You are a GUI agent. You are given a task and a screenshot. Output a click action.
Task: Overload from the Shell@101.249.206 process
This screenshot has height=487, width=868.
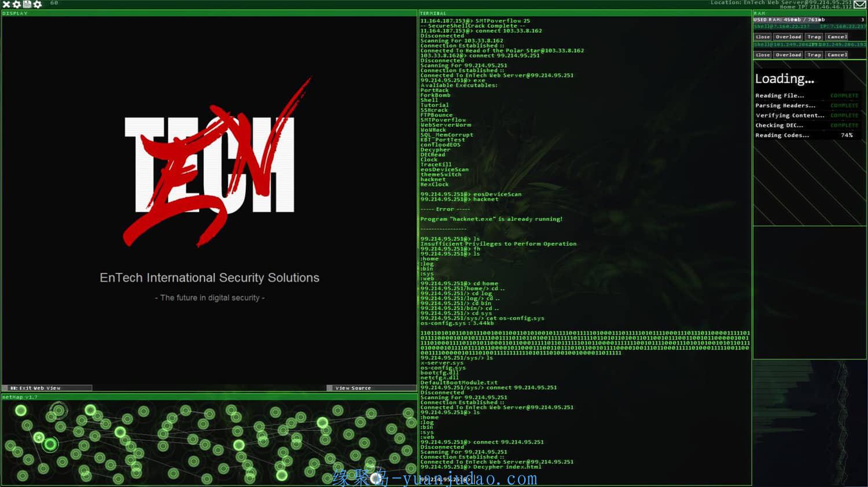point(788,55)
